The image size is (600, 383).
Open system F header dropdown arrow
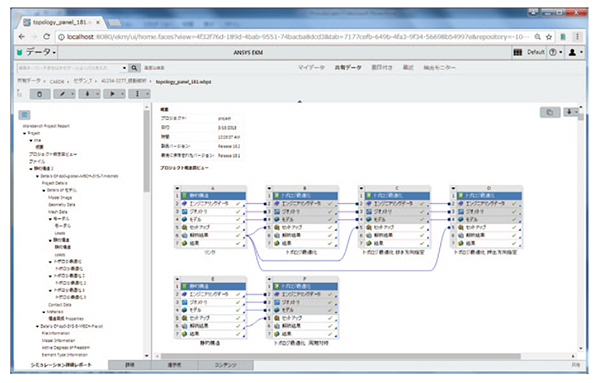click(269, 279)
